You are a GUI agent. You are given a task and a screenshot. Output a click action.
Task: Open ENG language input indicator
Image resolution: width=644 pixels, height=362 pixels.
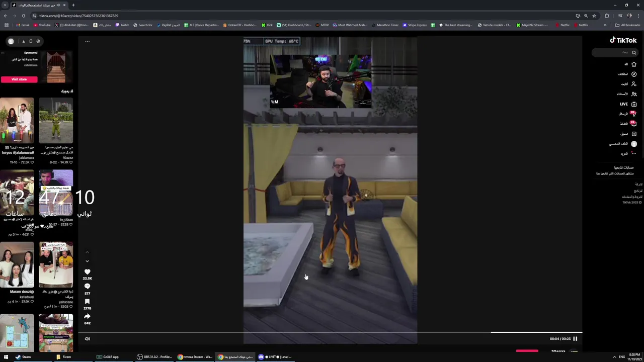point(622,357)
